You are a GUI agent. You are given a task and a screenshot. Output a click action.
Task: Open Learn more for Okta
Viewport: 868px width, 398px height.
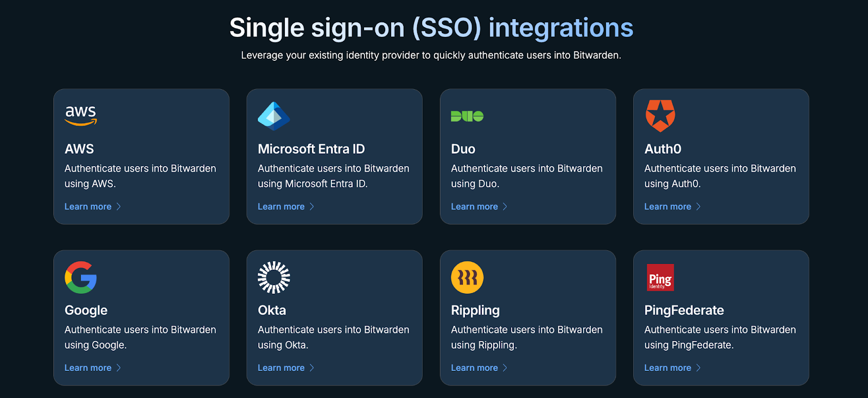coord(280,368)
